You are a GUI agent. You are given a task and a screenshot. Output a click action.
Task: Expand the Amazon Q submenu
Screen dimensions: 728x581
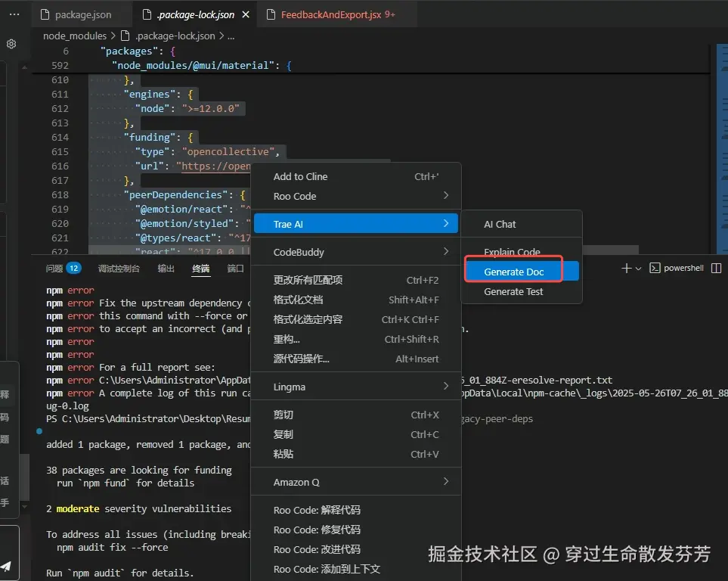point(355,482)
